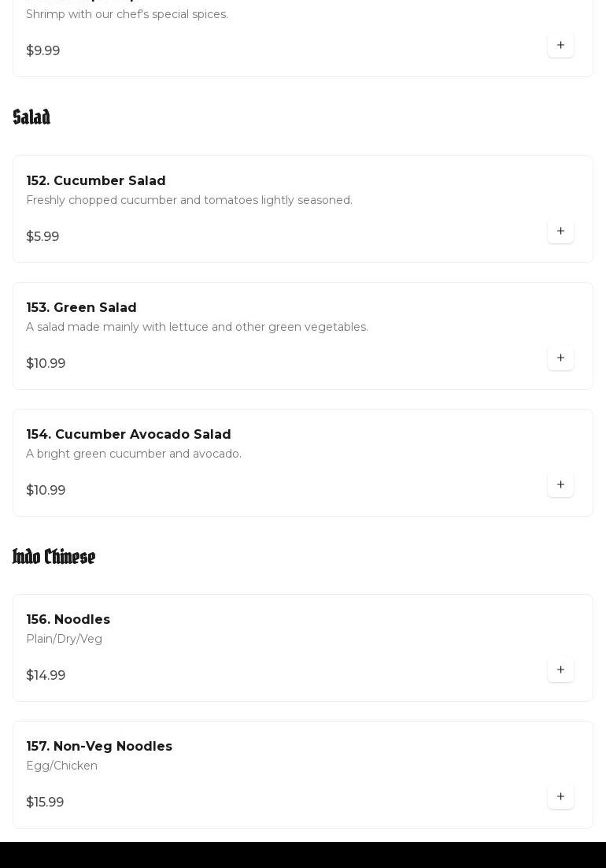Click the "Freshly chopped cucumber and tomatoes" description
This screenshot has height=868, width=606.
coord(189,201)
